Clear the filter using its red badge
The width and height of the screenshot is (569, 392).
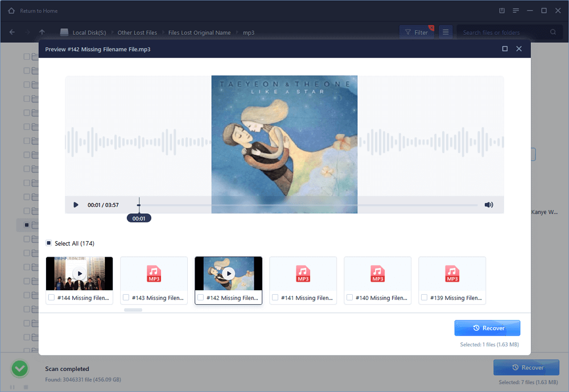tap(431, 27)
